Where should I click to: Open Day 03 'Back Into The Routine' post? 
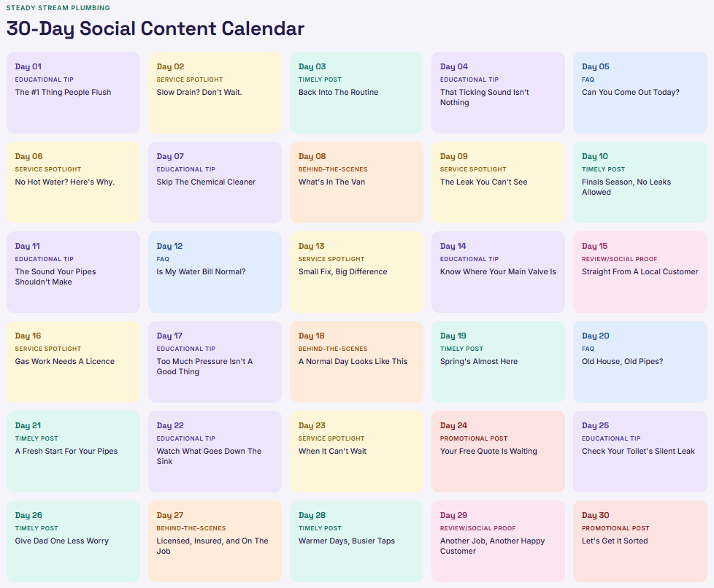coord(356,93)
